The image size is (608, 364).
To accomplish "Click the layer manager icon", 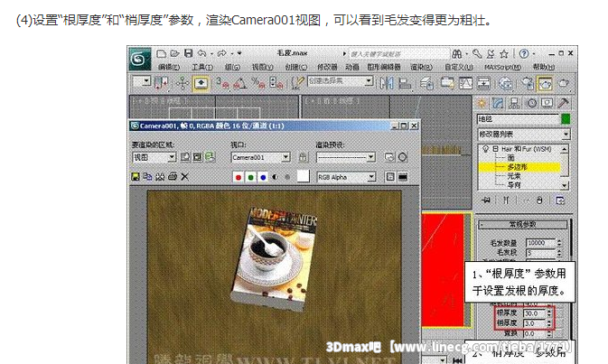I will point(426,83).
